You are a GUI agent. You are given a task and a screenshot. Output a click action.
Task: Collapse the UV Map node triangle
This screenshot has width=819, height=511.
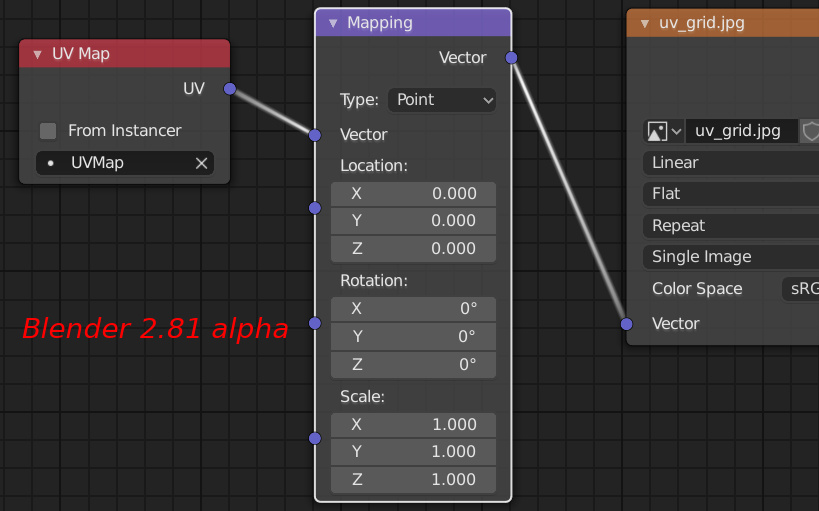(x=37, y=54)
